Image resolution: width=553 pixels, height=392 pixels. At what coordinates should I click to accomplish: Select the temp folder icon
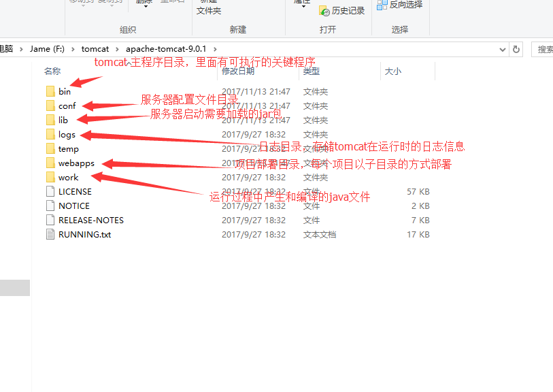coord(50,148)
